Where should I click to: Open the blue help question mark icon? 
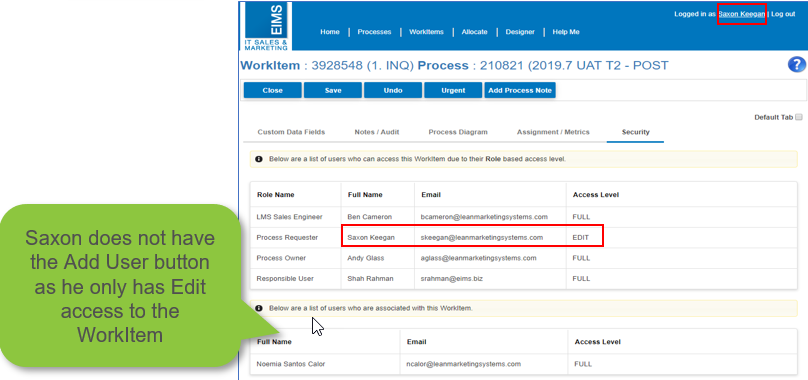click(796, 65)
